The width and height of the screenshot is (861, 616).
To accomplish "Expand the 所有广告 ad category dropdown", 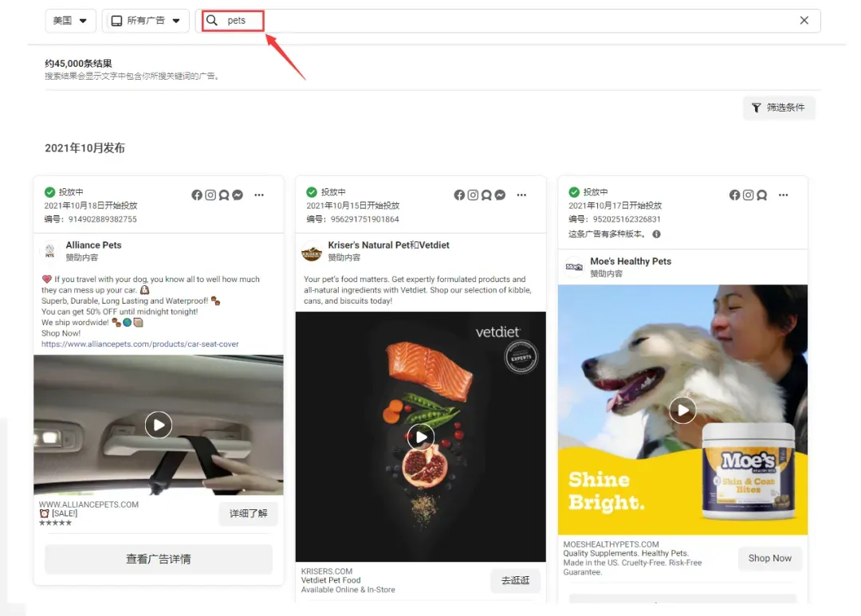I will (x=146, y=21).
